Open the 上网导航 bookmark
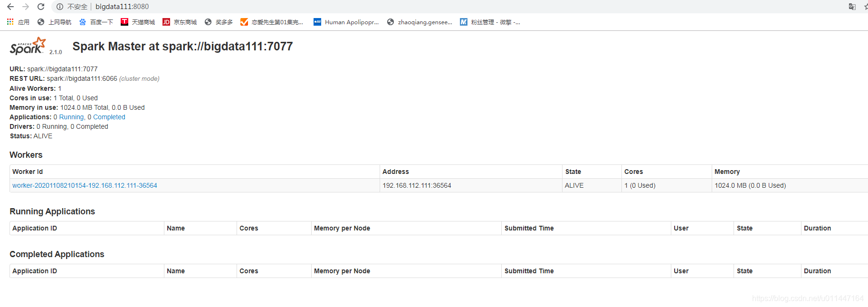The image size is (868, 307). tap(54, 22)
